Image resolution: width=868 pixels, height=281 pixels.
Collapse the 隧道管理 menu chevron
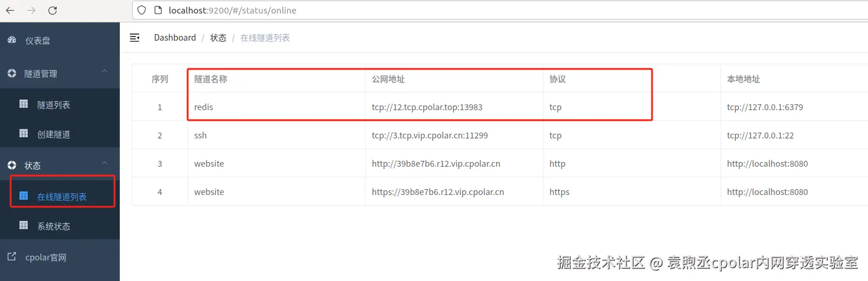104,71
